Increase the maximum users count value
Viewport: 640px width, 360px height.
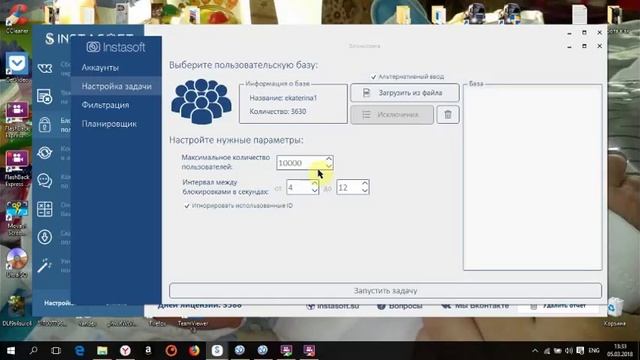pyautogui.click(x=329, y=159)
